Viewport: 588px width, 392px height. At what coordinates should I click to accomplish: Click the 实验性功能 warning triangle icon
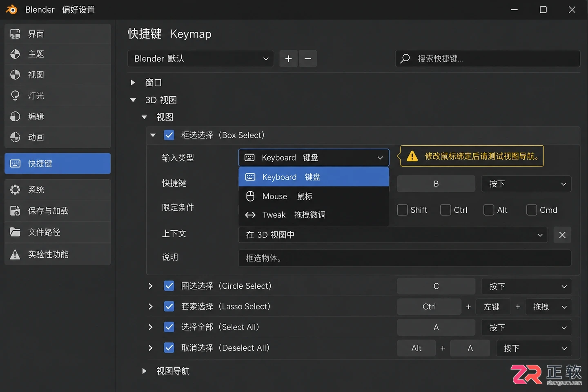point(15,254)
